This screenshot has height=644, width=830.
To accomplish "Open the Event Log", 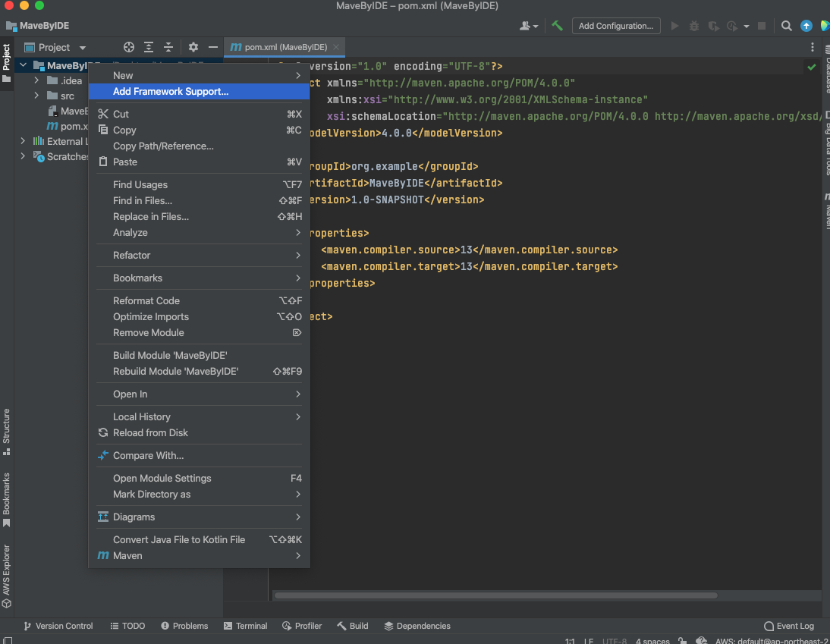I will 789,626.
